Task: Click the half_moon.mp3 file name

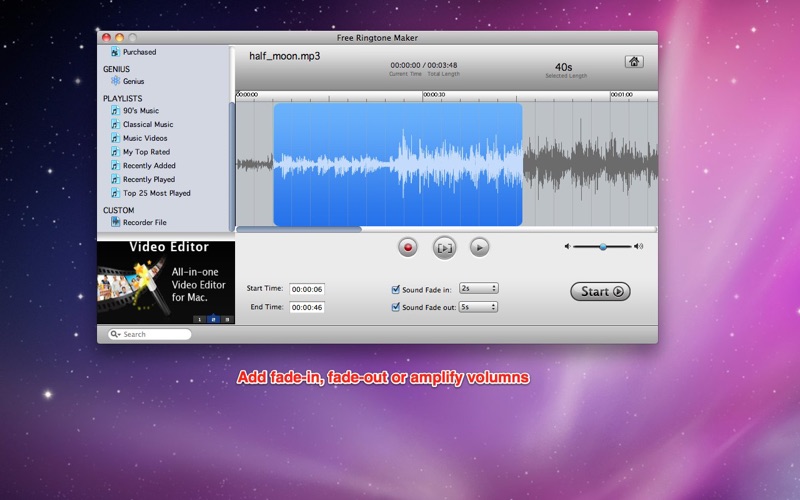Action: [x=285, y=56]
